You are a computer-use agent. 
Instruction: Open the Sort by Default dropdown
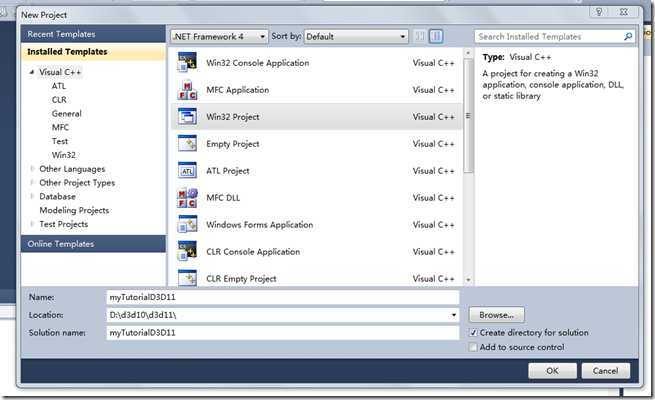coord(356,36)
